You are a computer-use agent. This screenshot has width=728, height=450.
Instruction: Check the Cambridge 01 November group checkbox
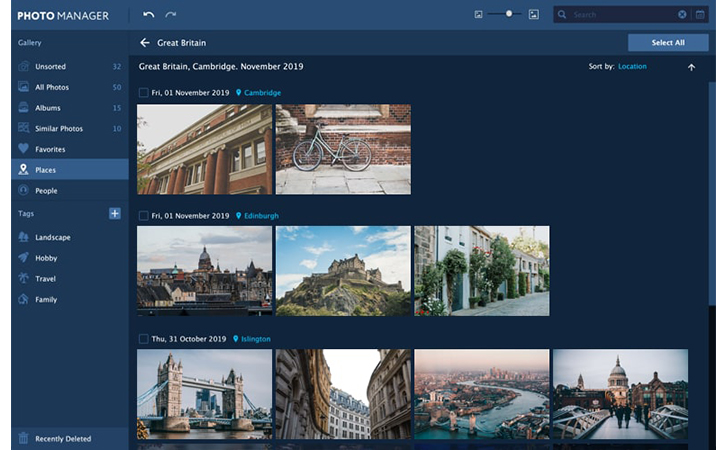144,93
